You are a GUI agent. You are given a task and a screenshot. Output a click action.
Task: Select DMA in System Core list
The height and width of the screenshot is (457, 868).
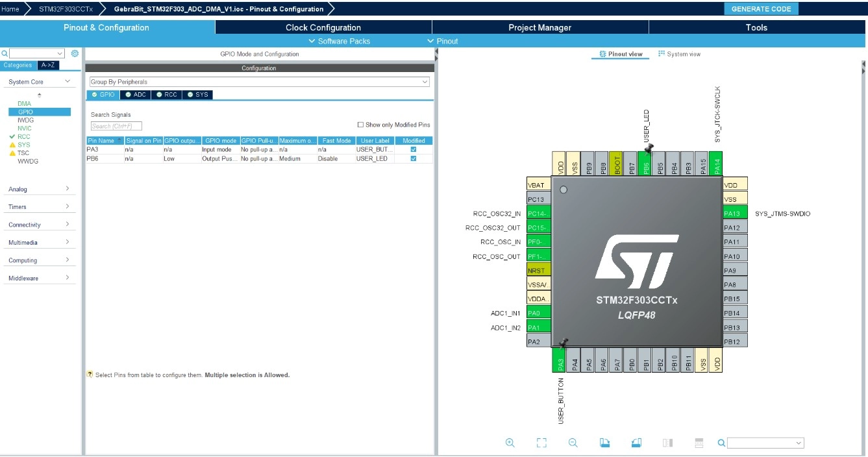tap(24, 104)
